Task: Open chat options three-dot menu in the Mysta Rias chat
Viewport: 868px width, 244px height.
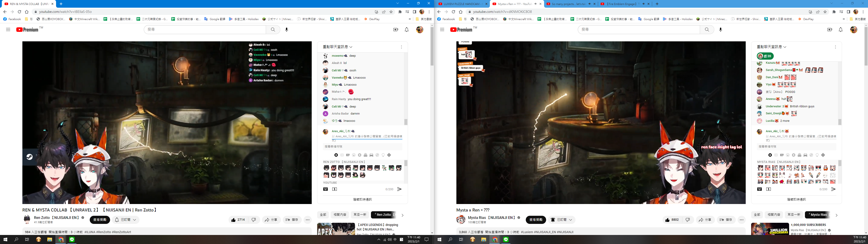Action: [835, 47]
